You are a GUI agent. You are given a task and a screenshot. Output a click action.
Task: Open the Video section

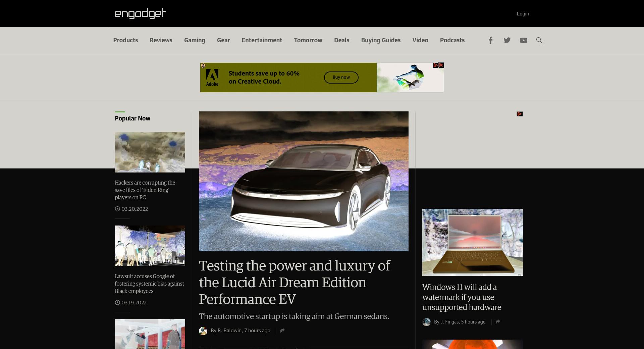420,40
